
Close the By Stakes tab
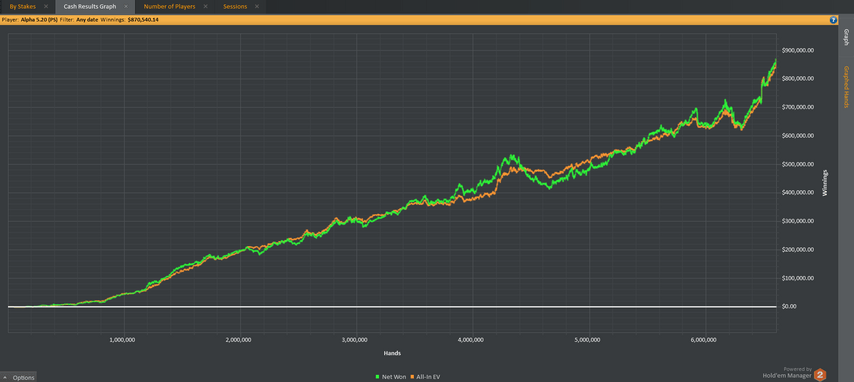[46, 7]
